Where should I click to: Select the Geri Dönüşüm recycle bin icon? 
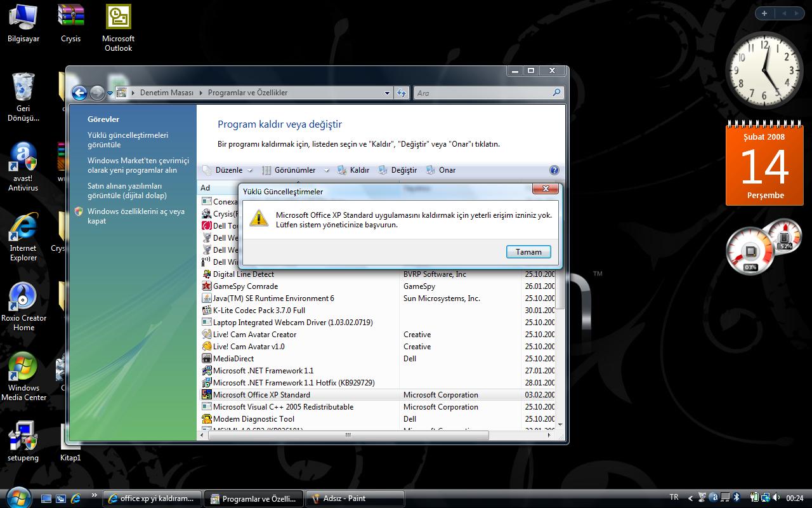pyautogui.click(x=23, y=97)
